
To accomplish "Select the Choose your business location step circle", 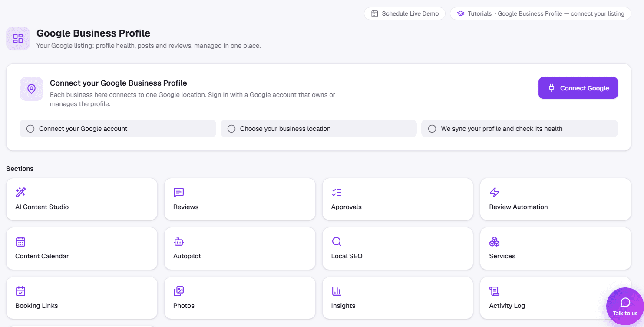I will click(x=231, y=129).
